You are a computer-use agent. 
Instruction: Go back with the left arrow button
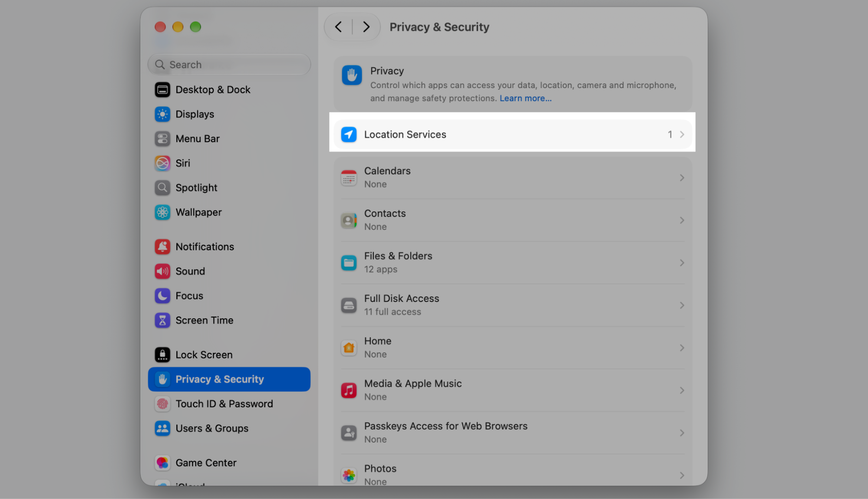coord(338,27)
